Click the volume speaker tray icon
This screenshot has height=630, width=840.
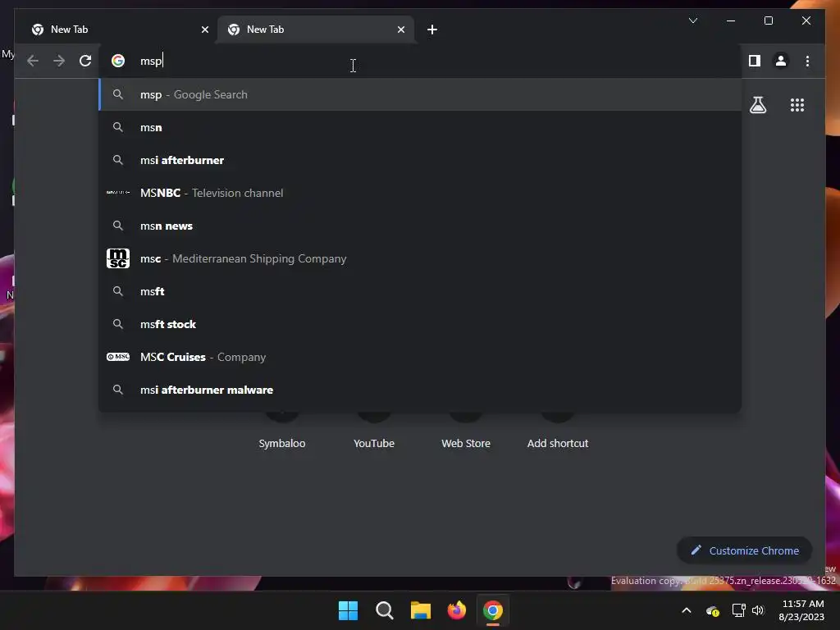click(x=757, y=610)
